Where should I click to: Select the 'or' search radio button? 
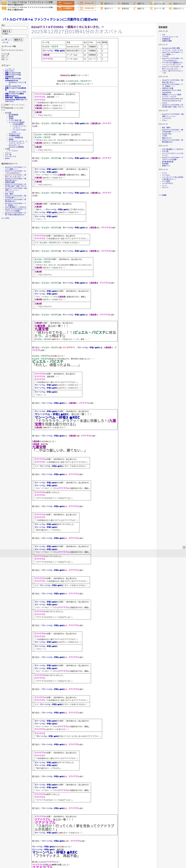click(x=11, y=39)
